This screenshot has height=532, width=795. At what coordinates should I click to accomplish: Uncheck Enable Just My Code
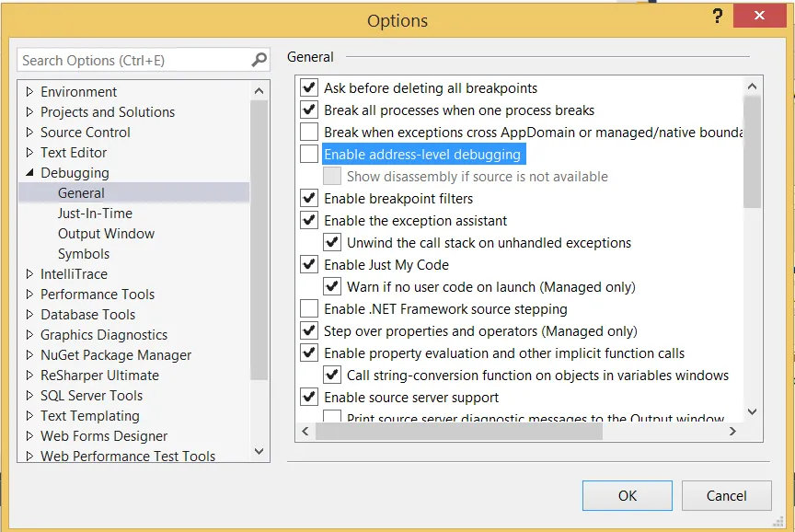[309, 265]
